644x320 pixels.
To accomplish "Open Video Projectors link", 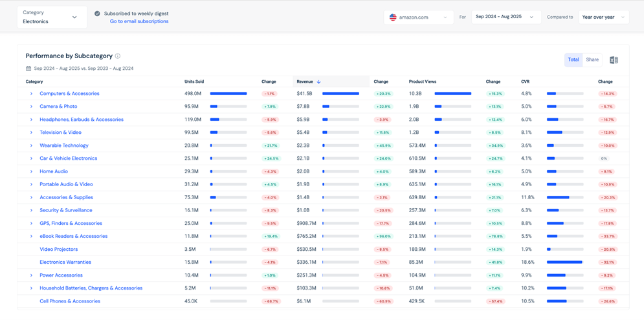I will (x=58, y=250).
